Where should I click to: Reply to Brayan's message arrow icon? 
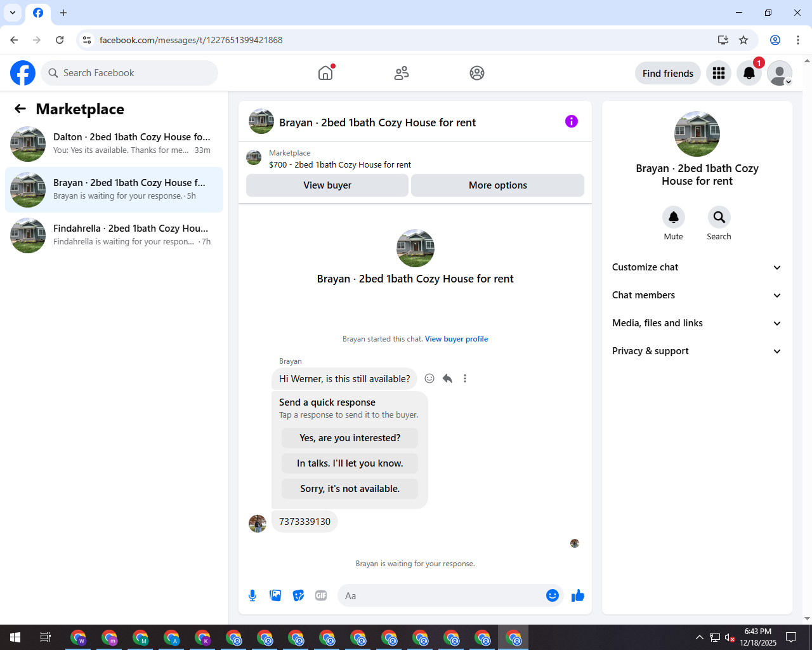click(x=447, y=378)
